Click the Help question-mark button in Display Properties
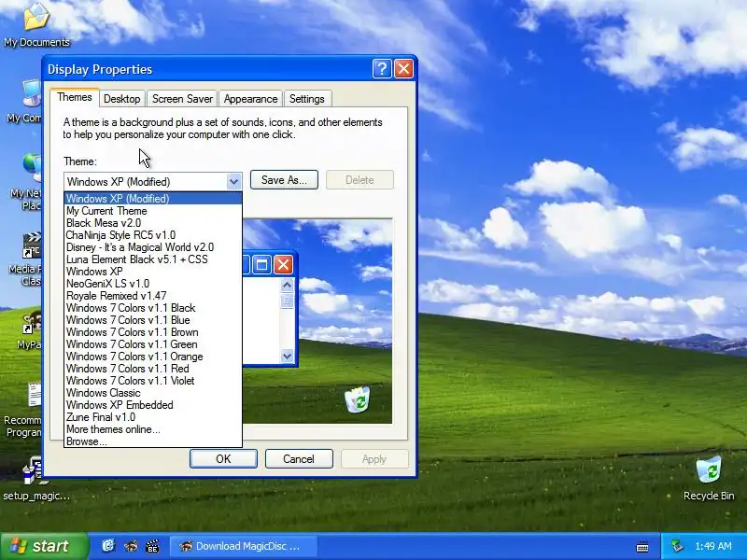The image size is (747, 560). [x=382, y=69]
